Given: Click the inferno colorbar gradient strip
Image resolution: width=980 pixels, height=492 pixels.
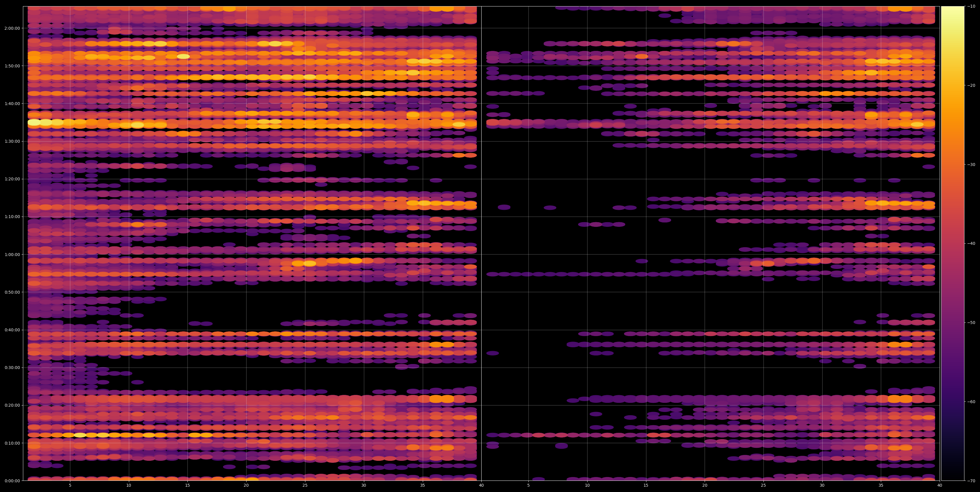Looking at the screenshot, I should pyautogui.click(x=953, y=244).
